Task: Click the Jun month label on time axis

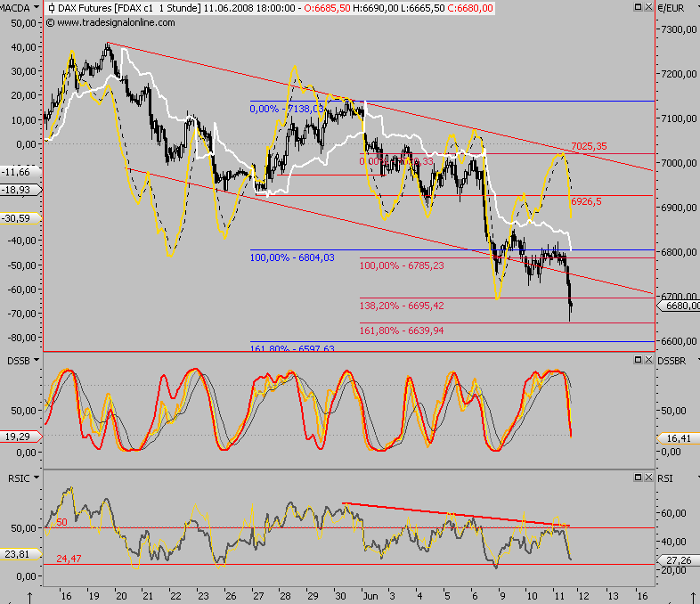Action: tap(370, 596)
